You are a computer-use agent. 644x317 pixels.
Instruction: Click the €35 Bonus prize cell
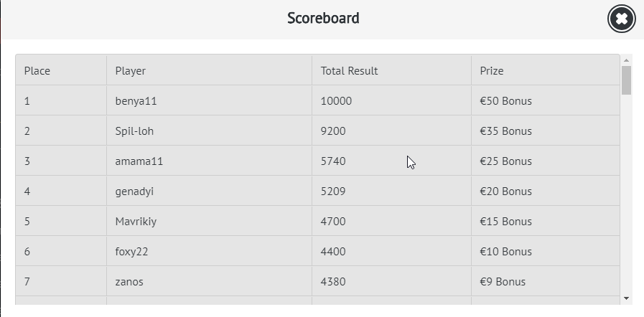pos(506,131)
